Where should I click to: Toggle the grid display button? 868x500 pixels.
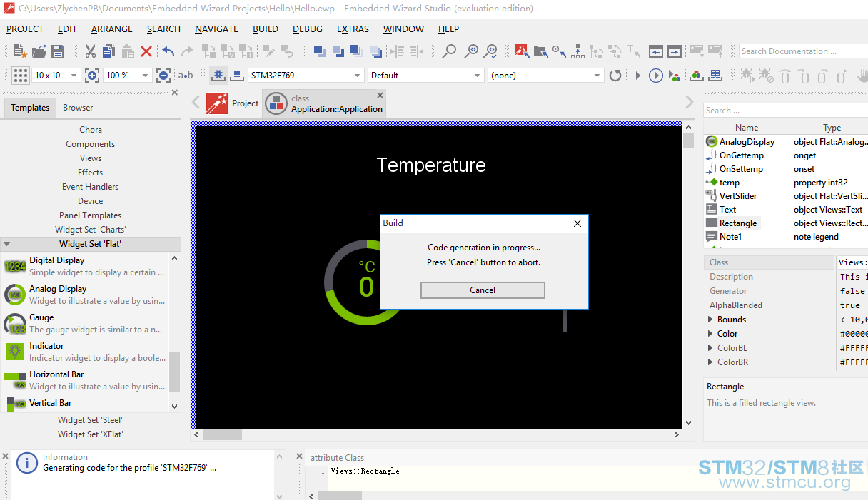(x=21, y=76)
